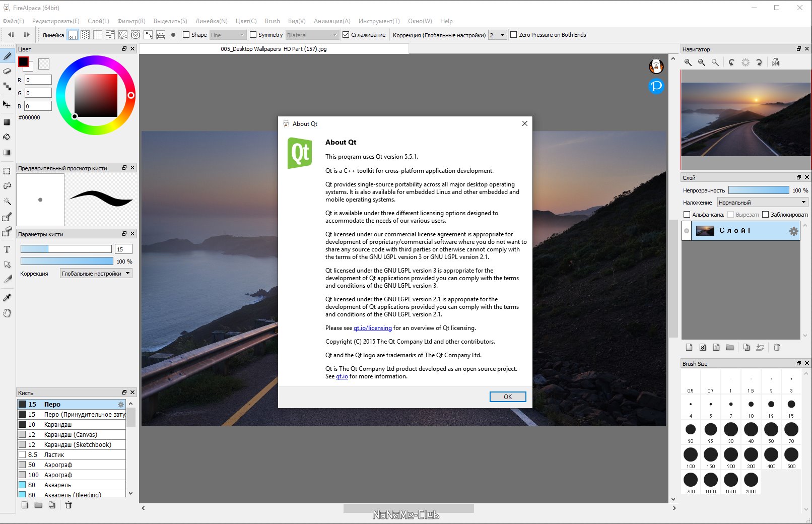Select the Lasso selection tool
Viewport: 812px width, 524px height.
coord(7,186)
